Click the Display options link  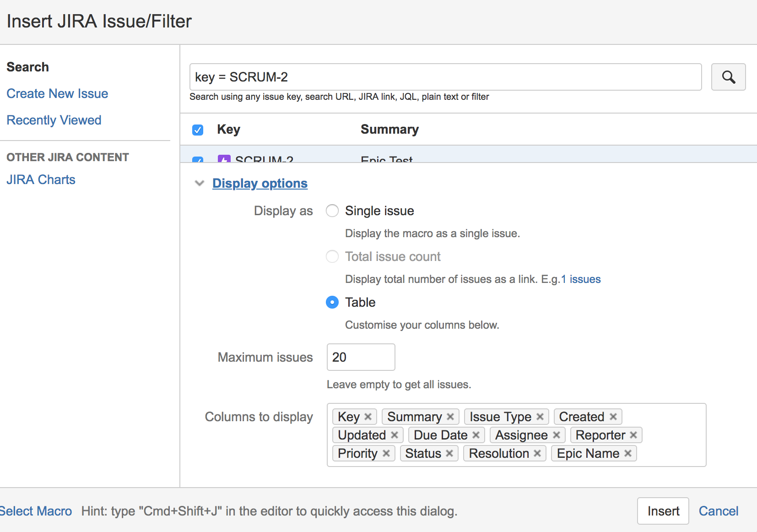[260, 183]
